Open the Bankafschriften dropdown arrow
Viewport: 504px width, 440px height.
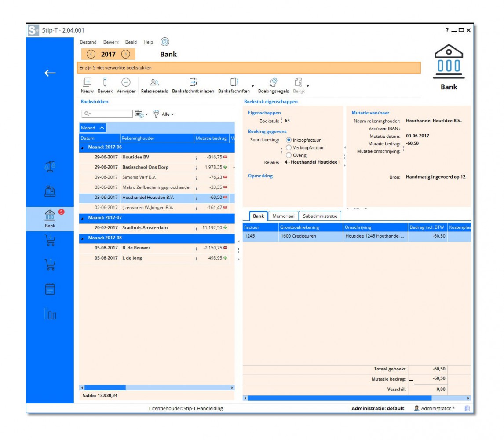(x=252, y=86)
